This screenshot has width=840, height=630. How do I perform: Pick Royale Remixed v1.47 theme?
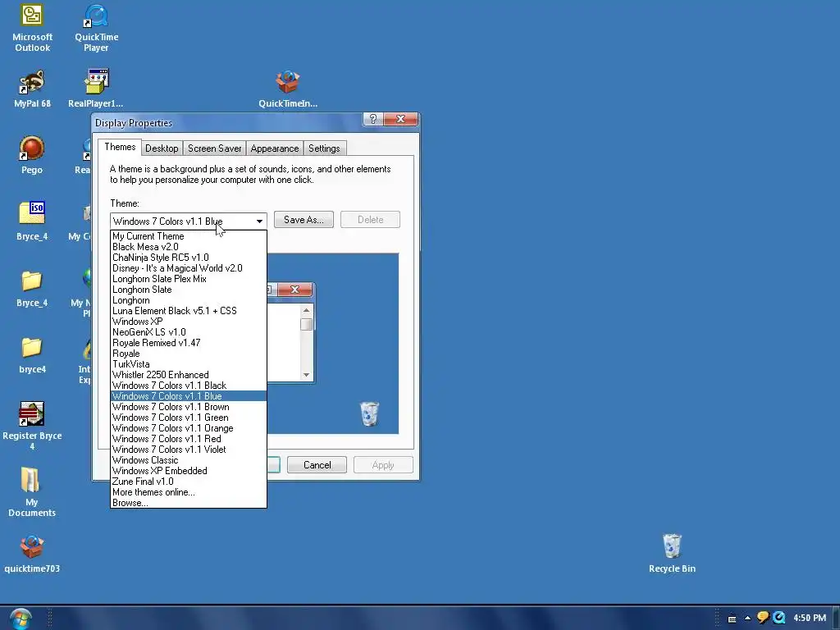(x=189, y=343)
